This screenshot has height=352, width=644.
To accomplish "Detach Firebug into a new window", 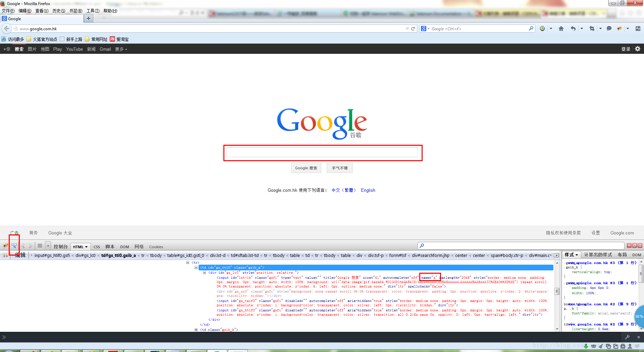I will 635,246.
